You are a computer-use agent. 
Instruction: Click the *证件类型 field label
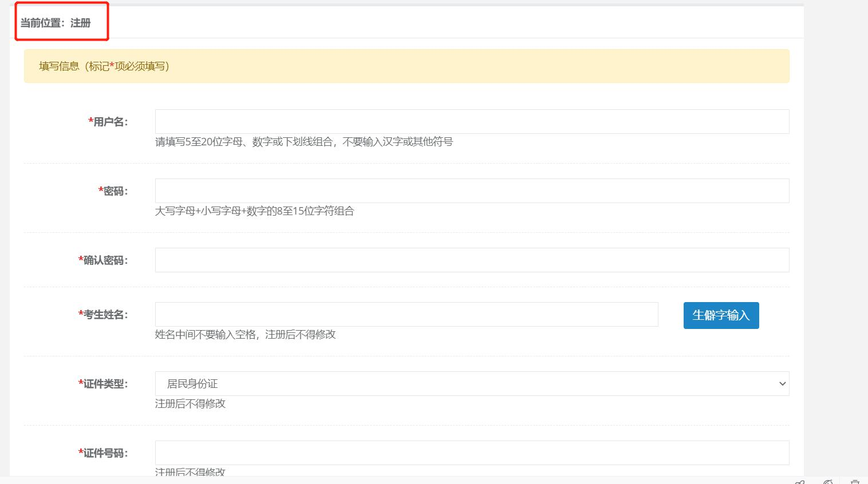[x=103, y=384]
